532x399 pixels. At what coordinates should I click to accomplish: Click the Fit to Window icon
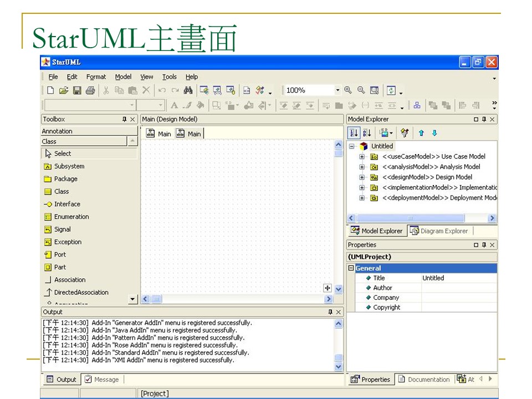pyautogui.click(x=374, y=90)
